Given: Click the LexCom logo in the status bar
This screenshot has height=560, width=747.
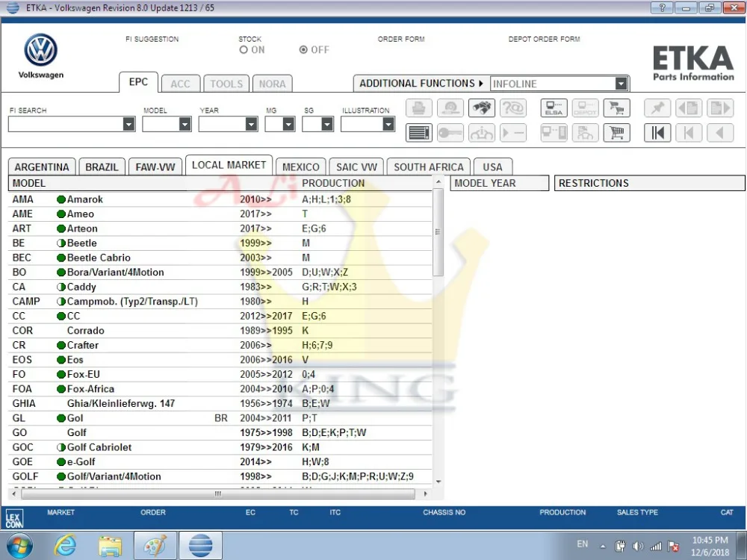Looking at the screenshot, I should [x=13, y=518].
